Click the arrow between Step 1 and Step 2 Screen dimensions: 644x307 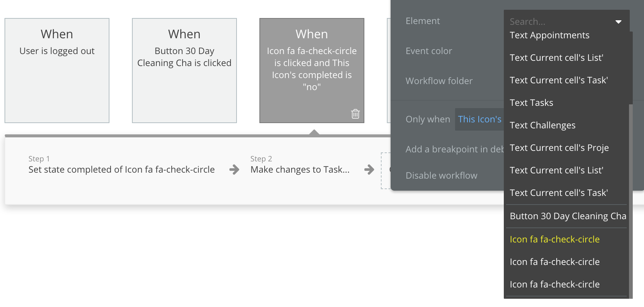pyautogui.click(x=234, y=170)
